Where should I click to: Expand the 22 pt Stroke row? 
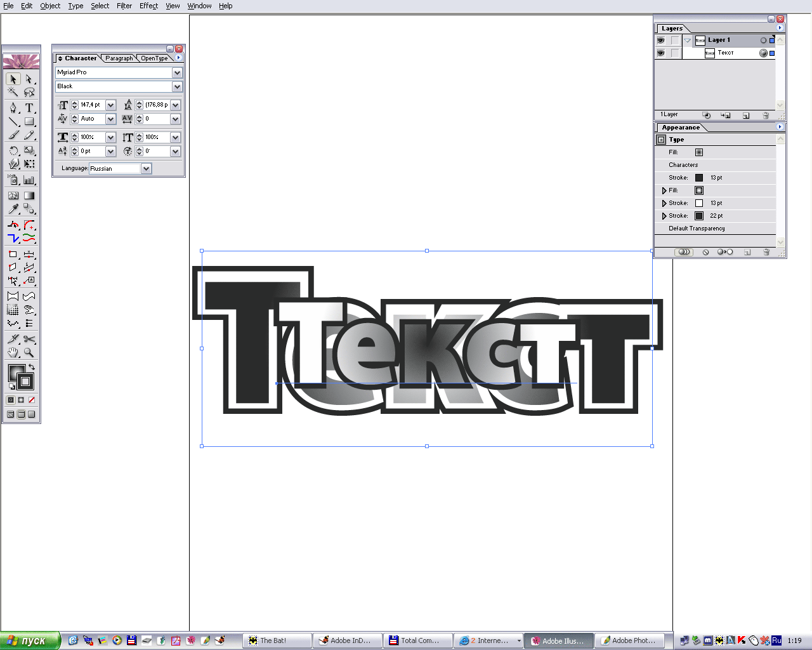click(x=664, y=216)
